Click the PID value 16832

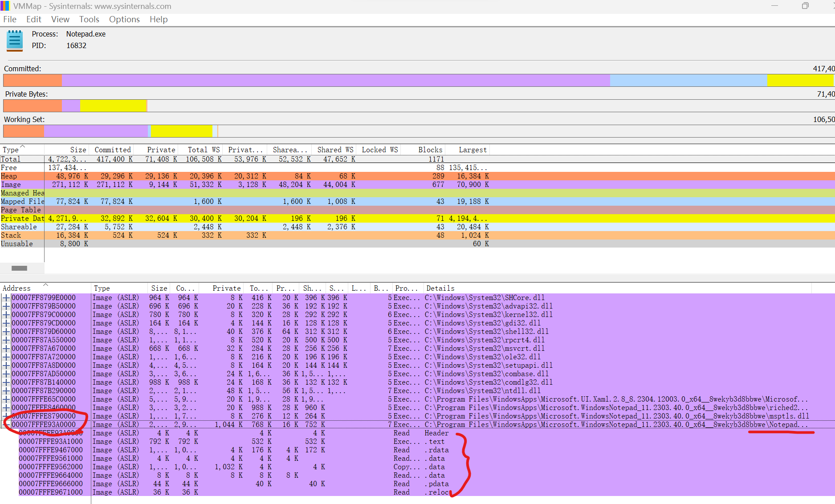pyautogui.click(x=76, y=45)
